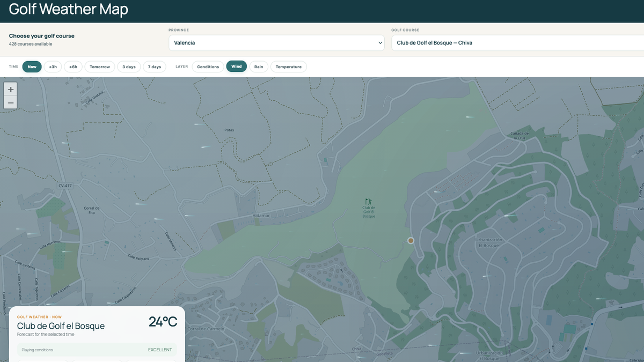Click the Golf Weather Map title
This screenshot has width=644, height=362.
(x=69, y=9)
